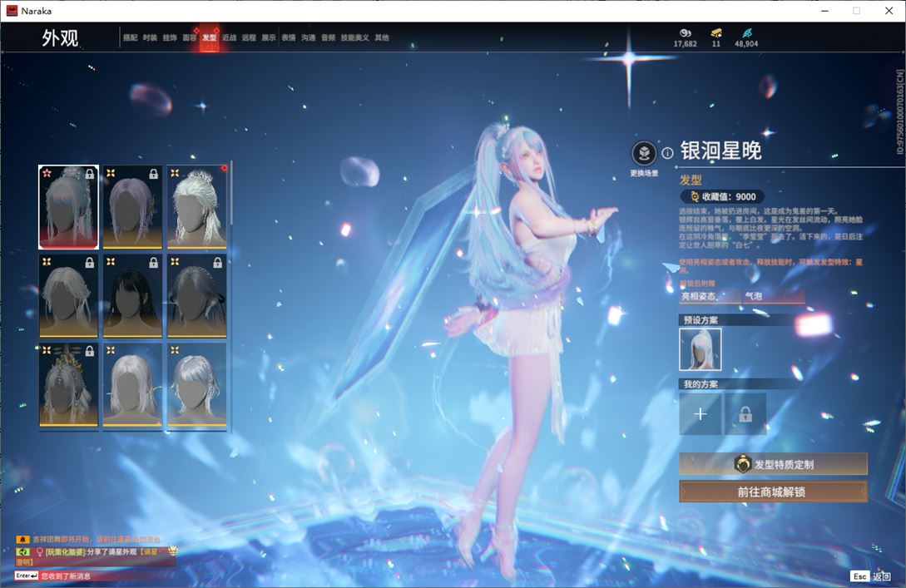Click the locked scheme slot under 我的方案
Image resolution: width=906 pixels, height=588 pixels.
coord(745,414)
